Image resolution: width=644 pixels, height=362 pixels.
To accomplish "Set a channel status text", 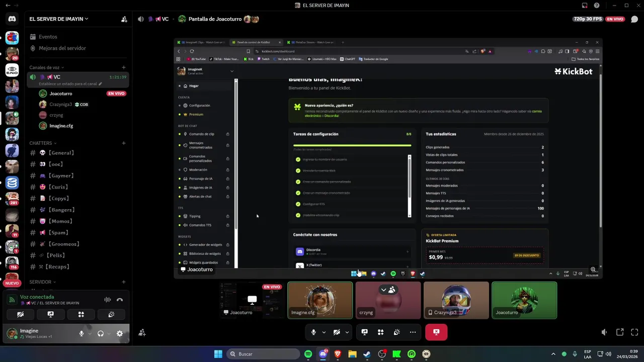I will click(70, 84).
